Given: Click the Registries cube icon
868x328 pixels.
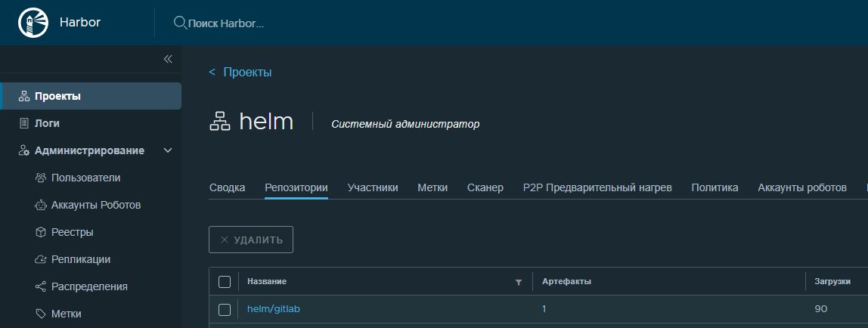Looking at the screenshot, I should pyautogui.click(x=41, y=232).
